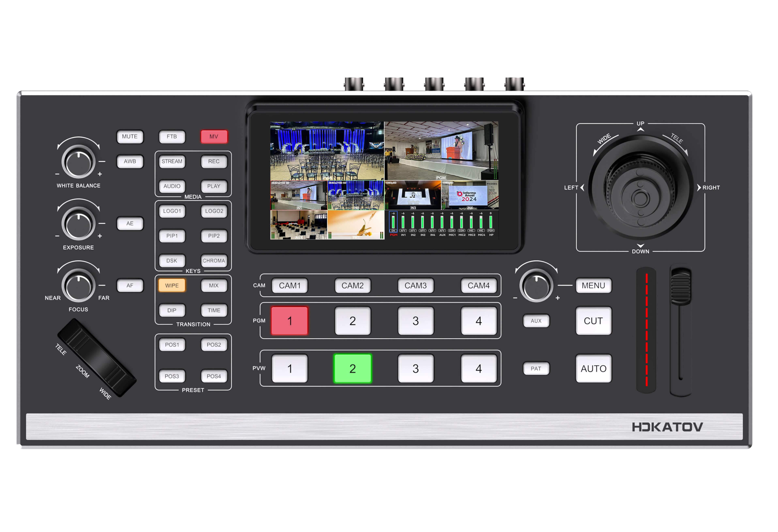This screenshot has width=778, height=532.
Task: Select the MIX transition
Action: (214, 286)
